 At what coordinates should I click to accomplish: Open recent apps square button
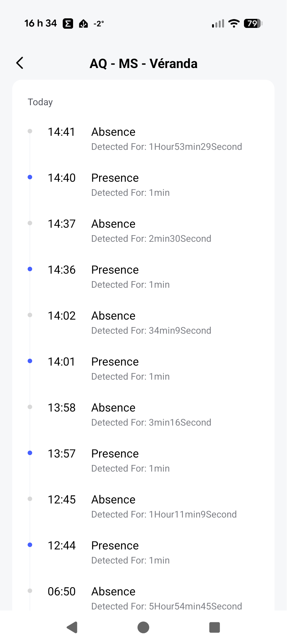tap(214, 627)
